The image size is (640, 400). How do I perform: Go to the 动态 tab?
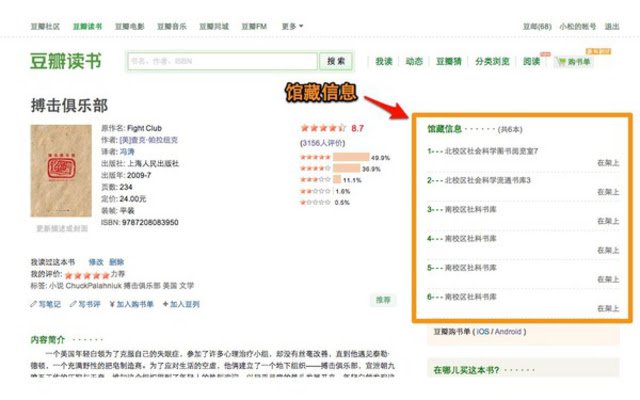414,62
